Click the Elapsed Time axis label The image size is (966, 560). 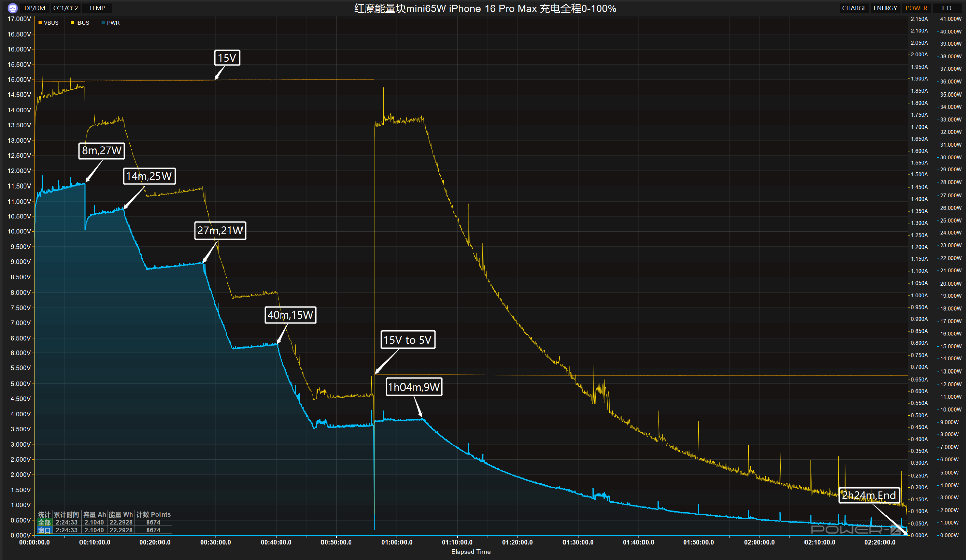pos(471,551)
